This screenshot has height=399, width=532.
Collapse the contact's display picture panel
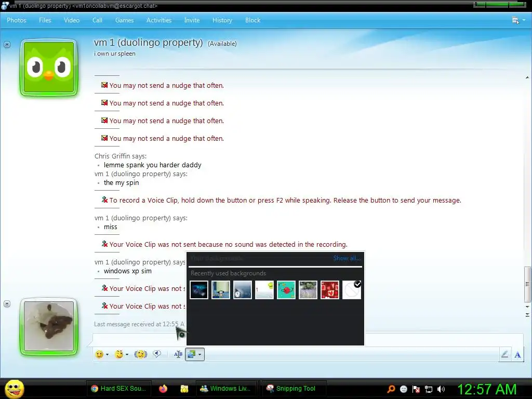tap(7, 45)
